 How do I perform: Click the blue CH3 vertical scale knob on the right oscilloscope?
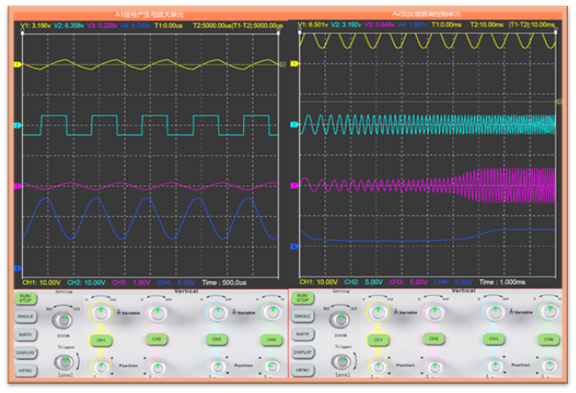point(494,311)
